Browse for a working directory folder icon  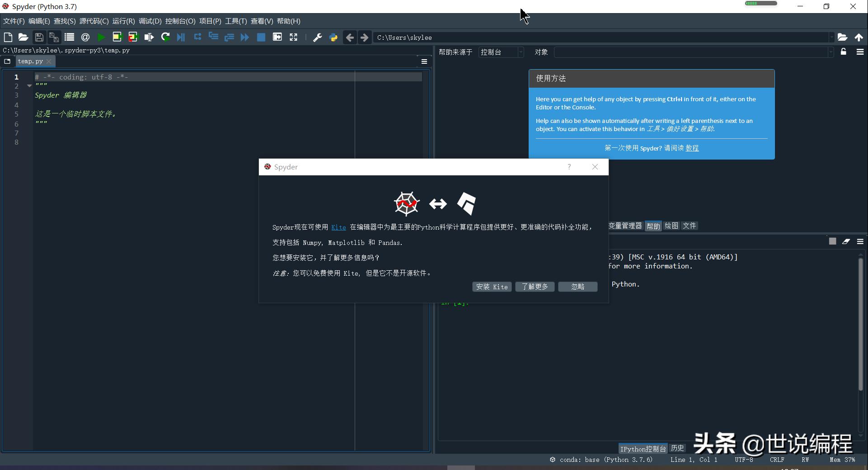(x=842, y=38)
